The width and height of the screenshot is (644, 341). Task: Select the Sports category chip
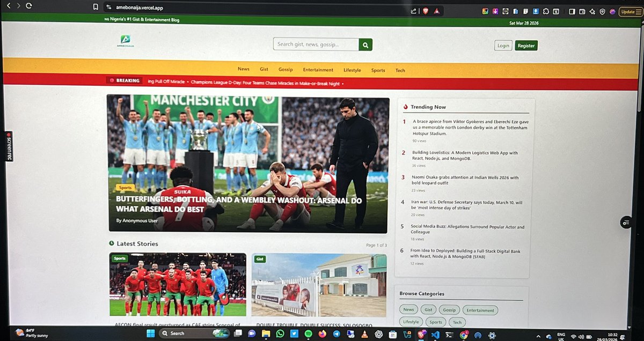tap(436, 322)
